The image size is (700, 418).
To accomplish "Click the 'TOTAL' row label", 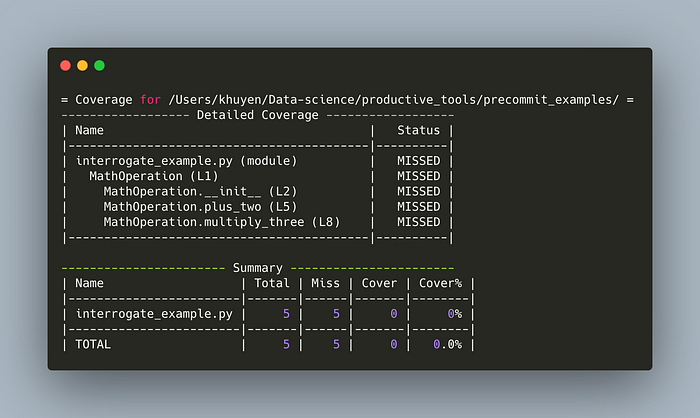I will click(93, 344).
